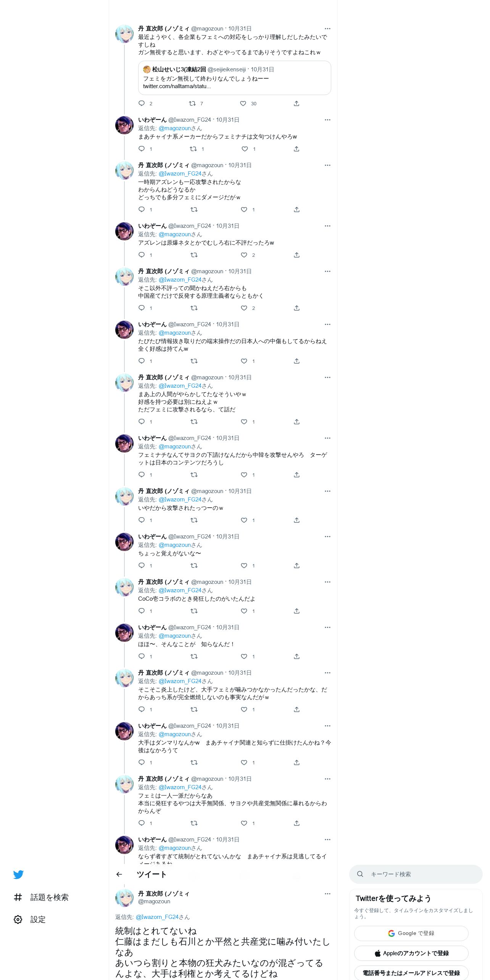The width and height of the screenshot is (490, 980).
Task: Reply to the top tweet by magozoun
Action: point(142,103)
